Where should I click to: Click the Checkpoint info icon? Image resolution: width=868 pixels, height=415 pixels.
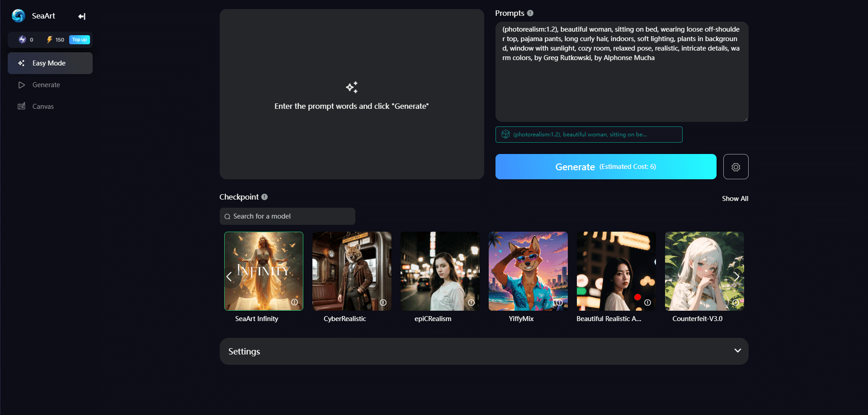coord(264,197)
